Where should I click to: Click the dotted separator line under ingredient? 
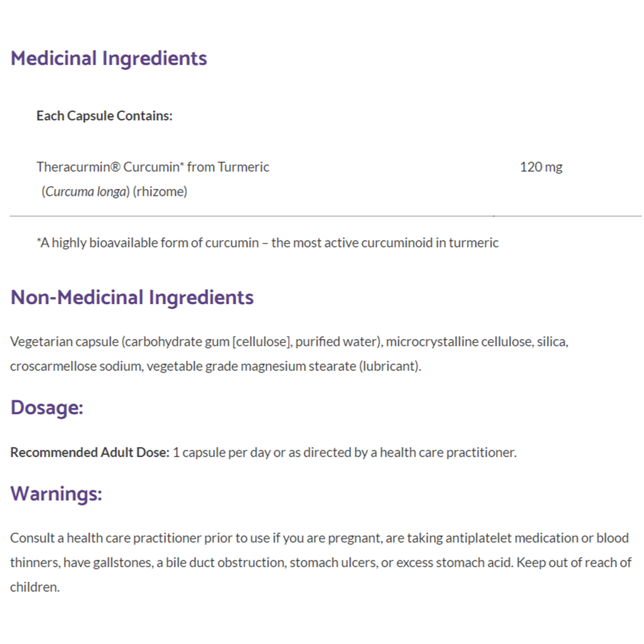(x=322, y=216)
